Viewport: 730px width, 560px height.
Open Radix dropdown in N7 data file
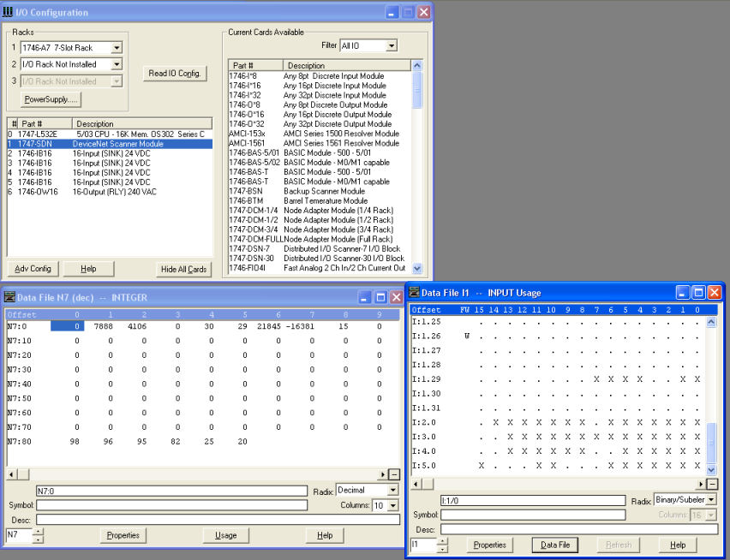click(x=393, y=491)
